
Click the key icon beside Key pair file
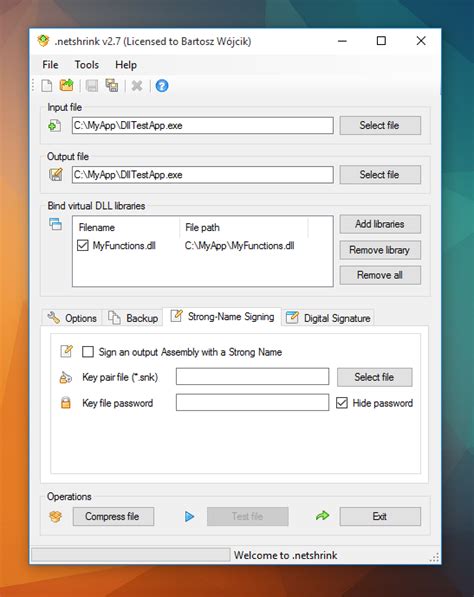[x=65, y=377]
